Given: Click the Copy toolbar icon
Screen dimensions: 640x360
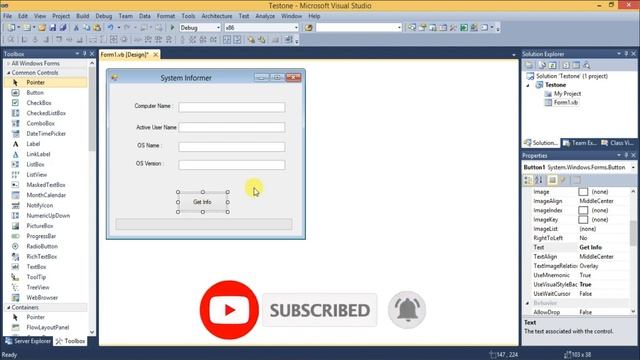Looking at the screenshot, I should click(87, 28).
